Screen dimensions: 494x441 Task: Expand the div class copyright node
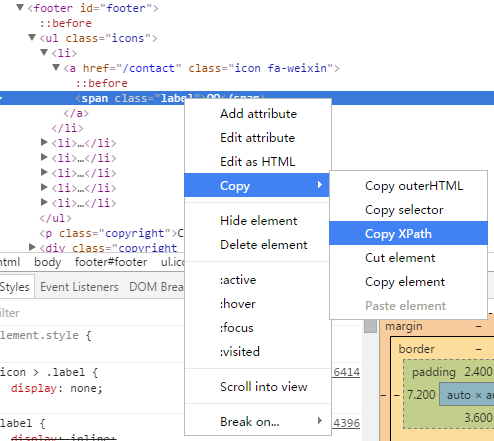click(x=32, y=247)
